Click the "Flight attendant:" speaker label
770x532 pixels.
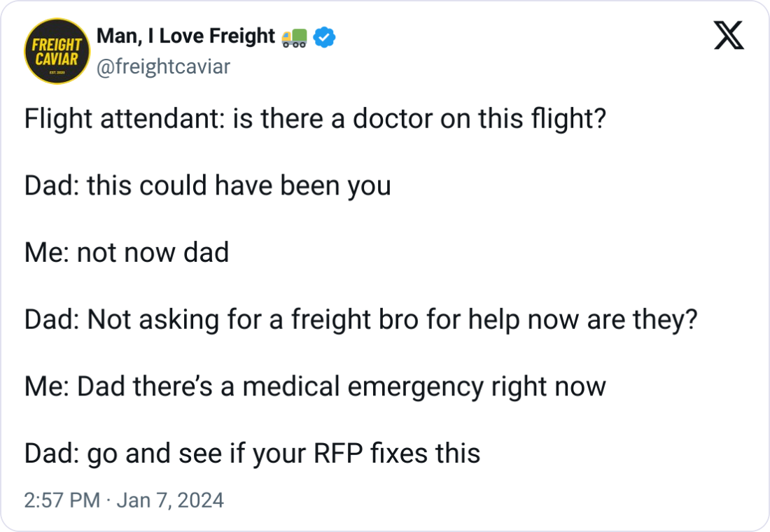pos(122,119)
